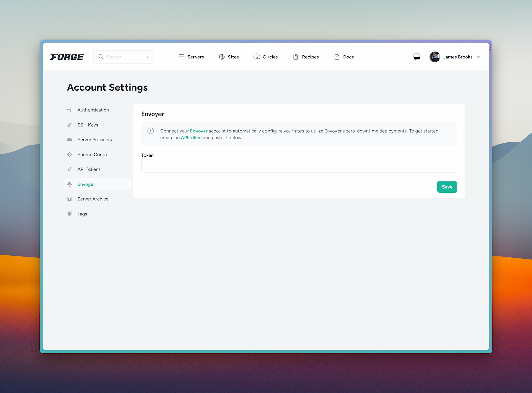Click the Docs document icon
The image size is (532, 393).
(x=337, y=57)
